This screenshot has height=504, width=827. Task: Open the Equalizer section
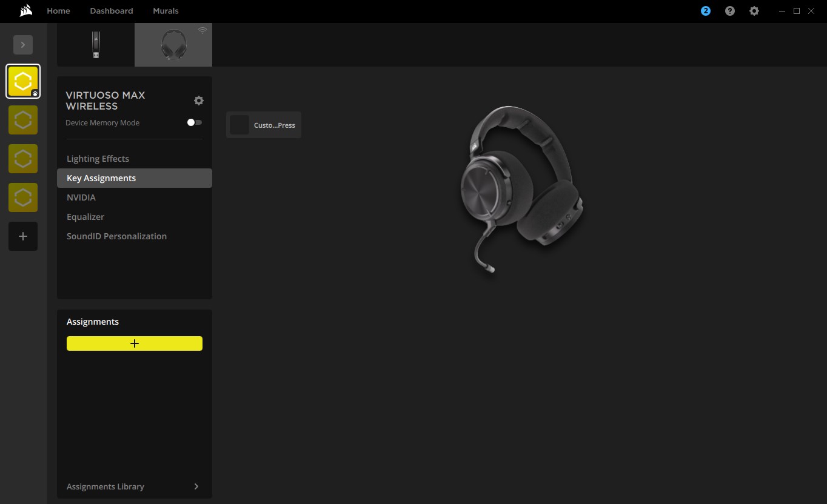[x=135, y=217]
